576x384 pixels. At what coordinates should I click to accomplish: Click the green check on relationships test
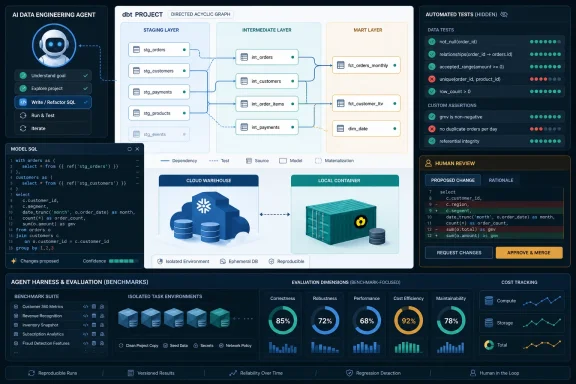coord(432,54)
